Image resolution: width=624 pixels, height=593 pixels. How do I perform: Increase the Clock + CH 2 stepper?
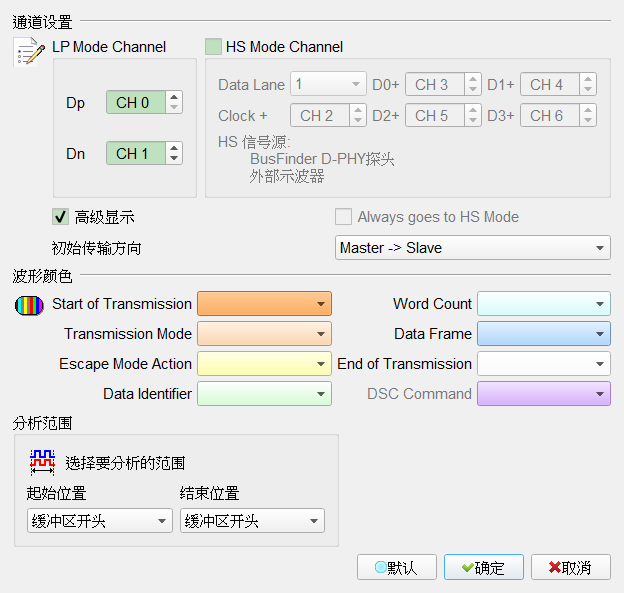pyautogui.click(x=358, y=110)
